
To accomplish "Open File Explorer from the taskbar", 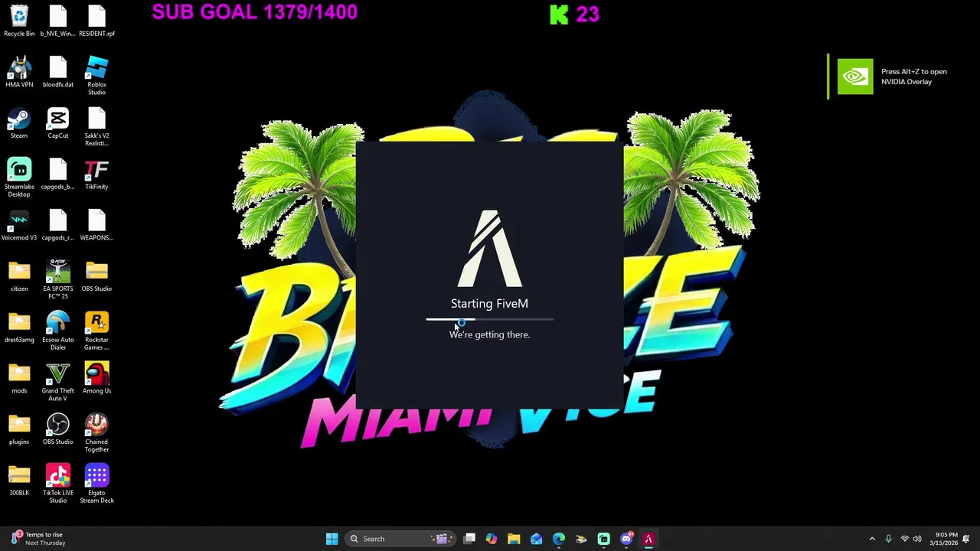I will coord(514,539).
